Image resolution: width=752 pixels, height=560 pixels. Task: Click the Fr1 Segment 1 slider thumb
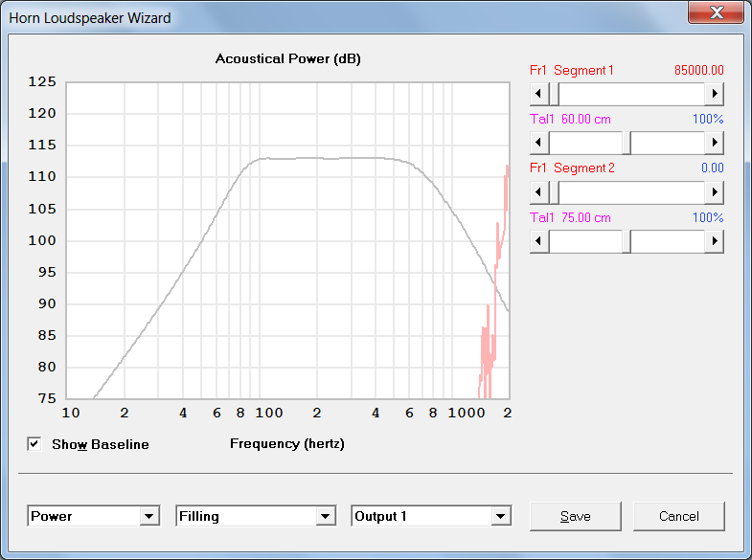point(554,94)
